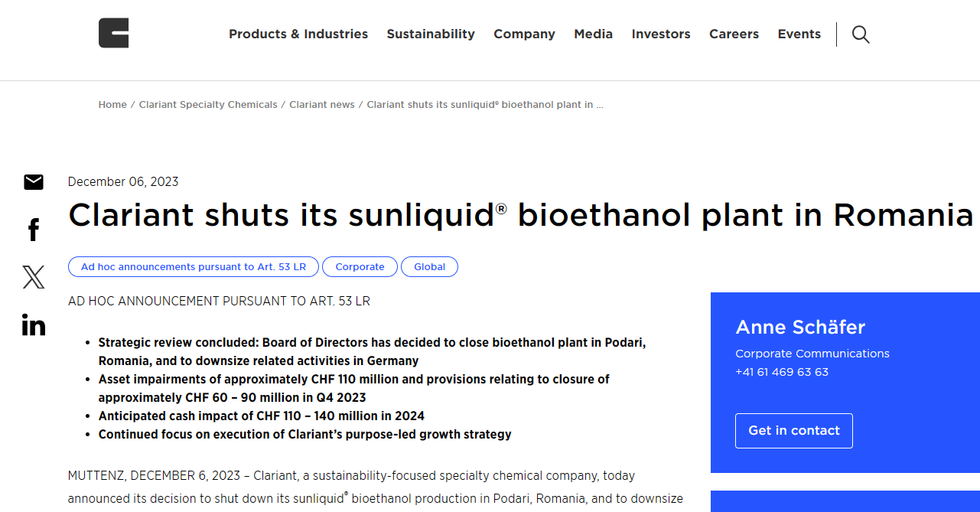The width and height of the screenshot is (980, 512).
Task: Share article on LinkedIn
Action: tap(34, 324)
